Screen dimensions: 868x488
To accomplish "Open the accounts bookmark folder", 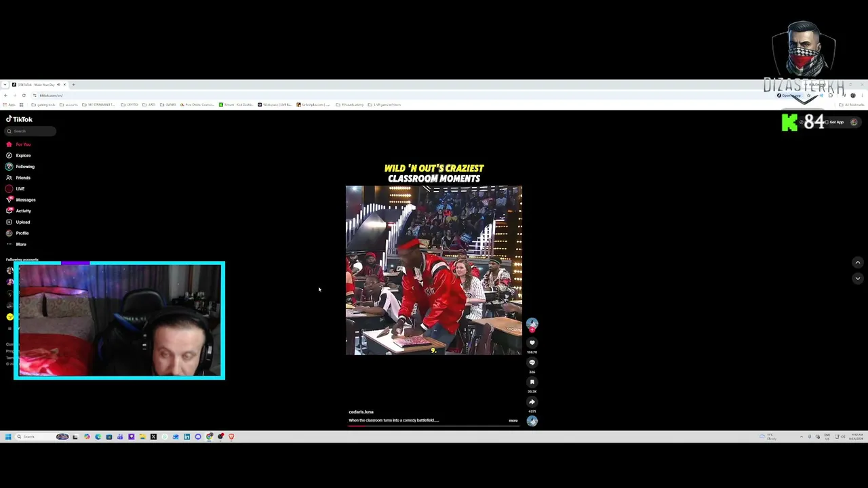I will click(69, 105).
